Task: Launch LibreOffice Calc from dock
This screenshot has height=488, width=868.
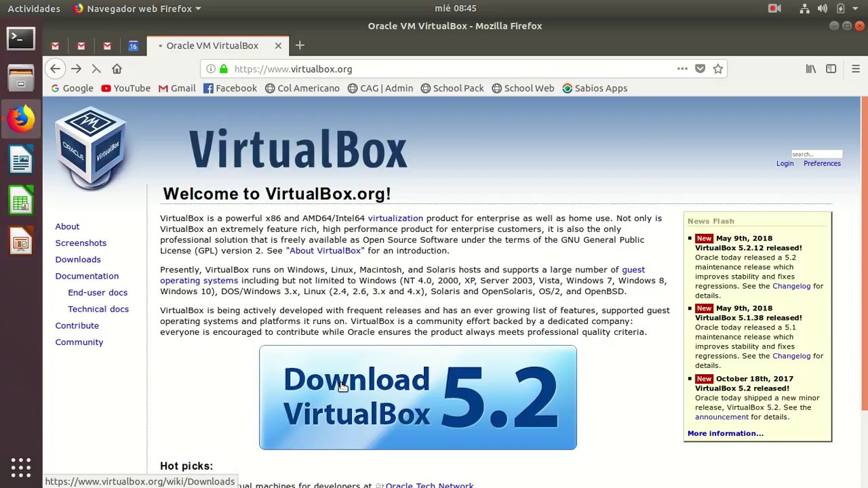Action: (x=21, y=201)
